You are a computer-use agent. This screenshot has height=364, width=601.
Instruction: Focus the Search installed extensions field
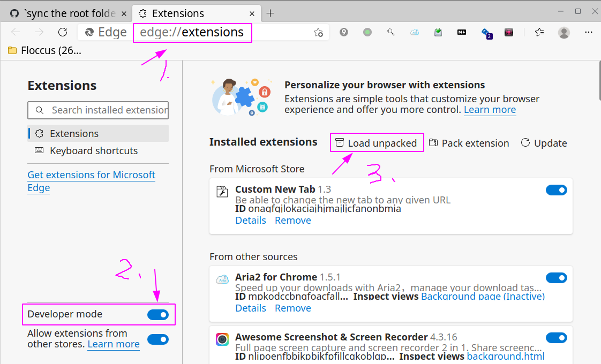(98, 110)
